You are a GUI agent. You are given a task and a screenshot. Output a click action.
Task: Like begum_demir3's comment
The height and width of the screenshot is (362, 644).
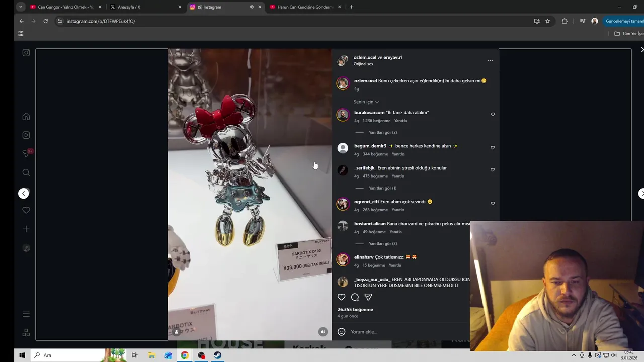coord(493,148)
